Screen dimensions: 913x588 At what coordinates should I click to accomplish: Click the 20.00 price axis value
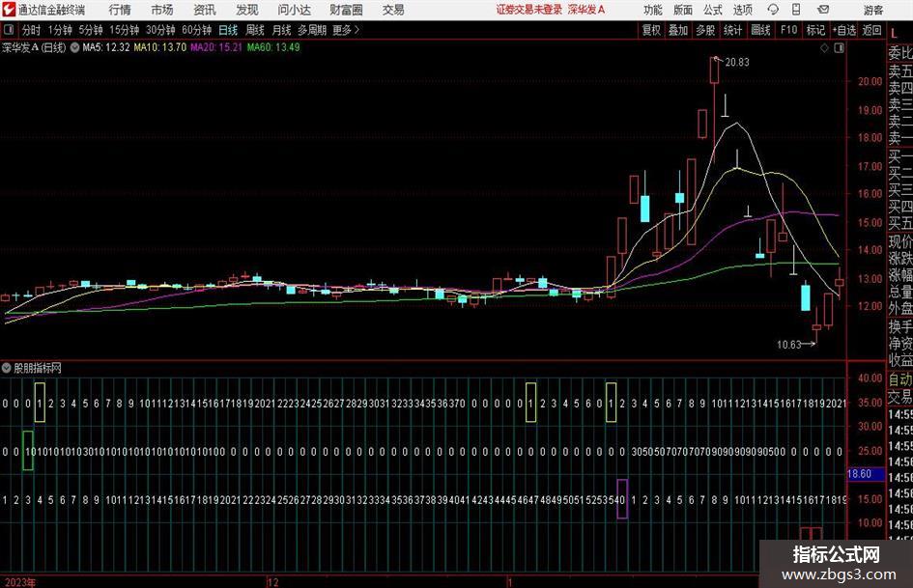870,81
